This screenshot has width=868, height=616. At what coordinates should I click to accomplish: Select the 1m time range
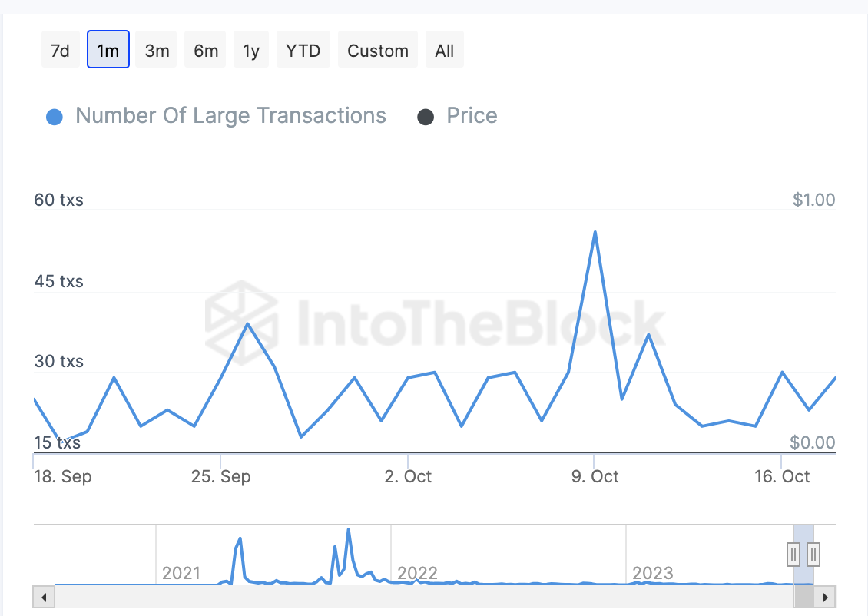108,50
